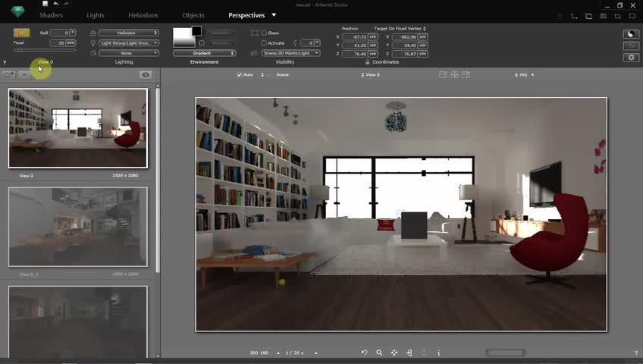Click the single-pane layout icon above viewport
This screenshot has height=364, width=643.
click(x=443, y=74)
